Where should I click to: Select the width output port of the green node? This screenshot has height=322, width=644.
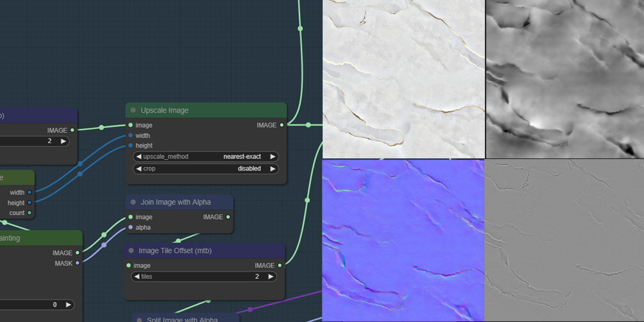tap(29, 192)
